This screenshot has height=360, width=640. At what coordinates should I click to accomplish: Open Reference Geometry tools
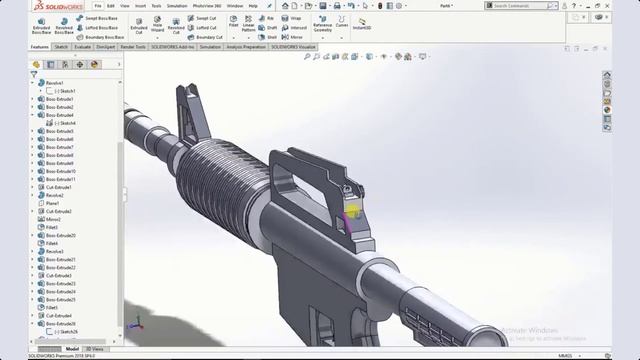(322, 24)
